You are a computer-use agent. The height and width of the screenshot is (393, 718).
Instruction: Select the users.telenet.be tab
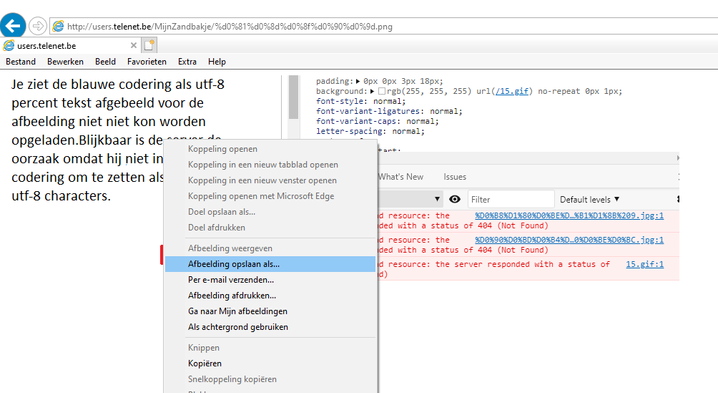70,45
